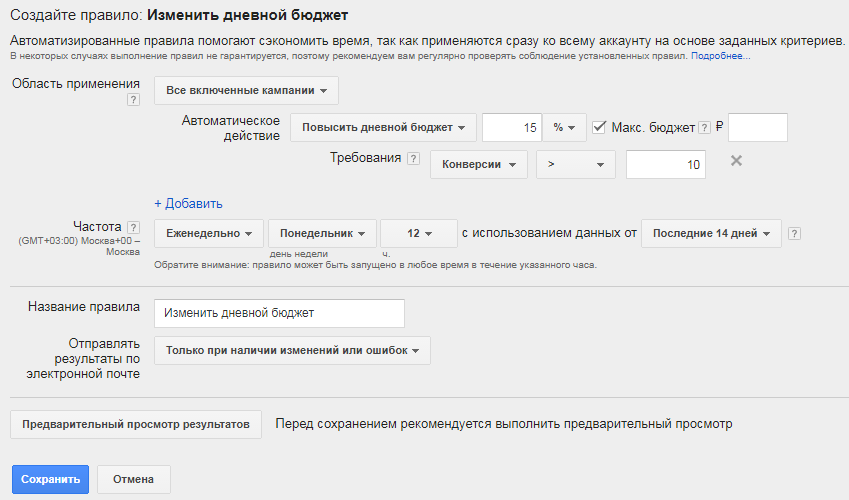The width and height of the screenshot is (849, 500).
Task: Click help icon after Последние 14 дней
Action: click(794, 234)
